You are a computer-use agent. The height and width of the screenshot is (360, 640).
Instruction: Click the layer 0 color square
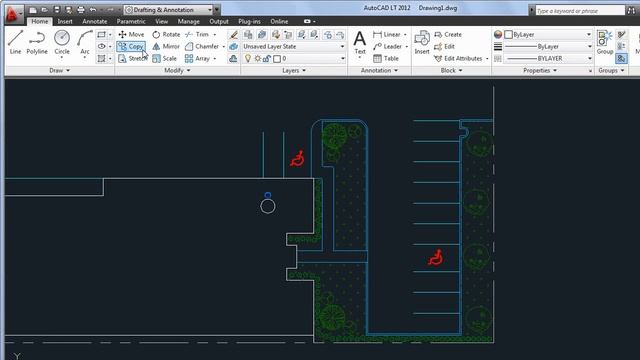pyautogui.click(x=277, y=59)
